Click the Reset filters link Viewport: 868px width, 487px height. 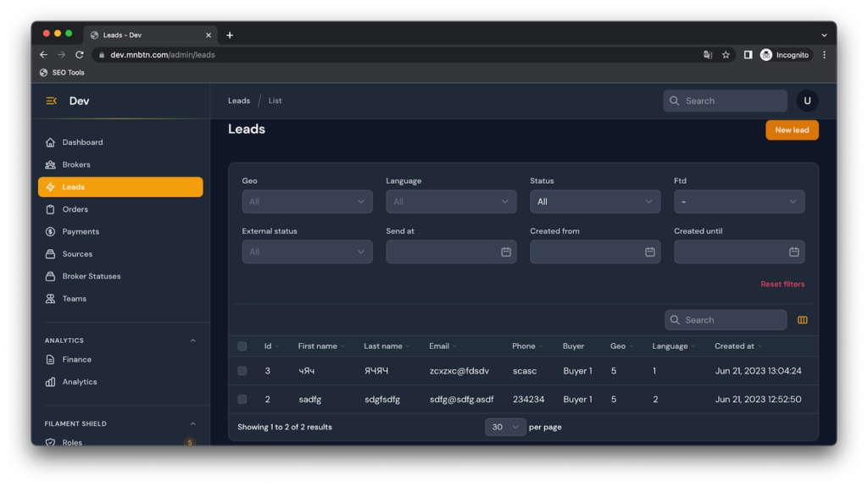782,285
